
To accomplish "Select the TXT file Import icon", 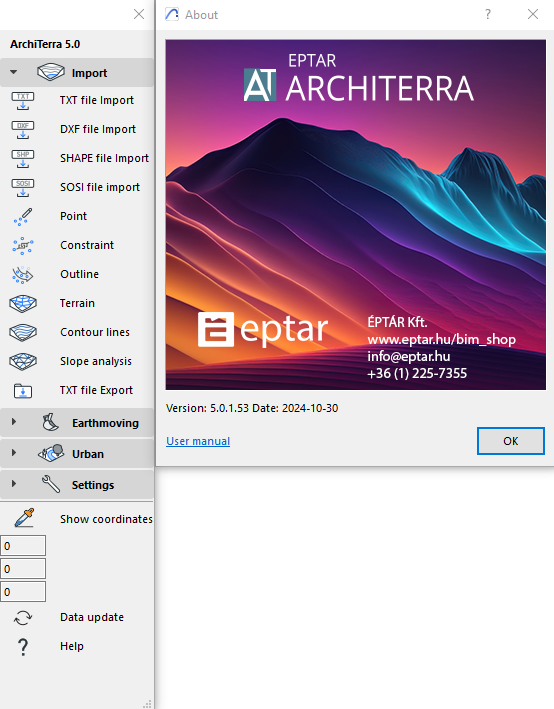I will (23, 100).
